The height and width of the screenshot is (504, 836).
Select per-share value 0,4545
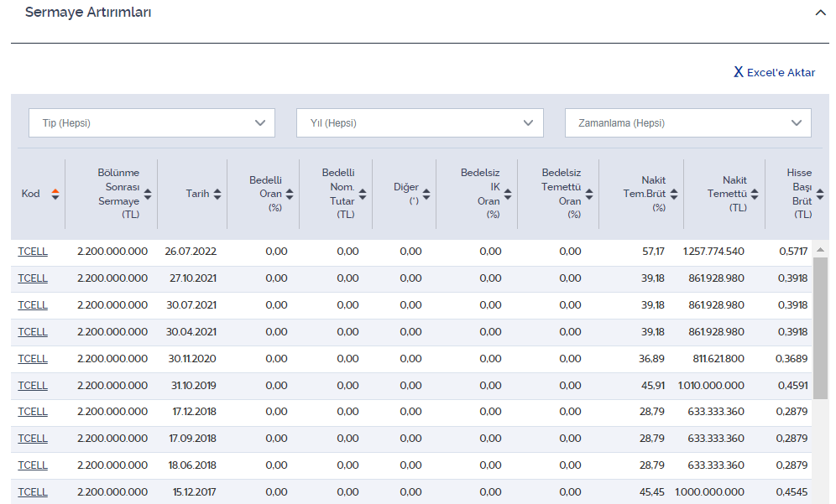coord(792,491)
